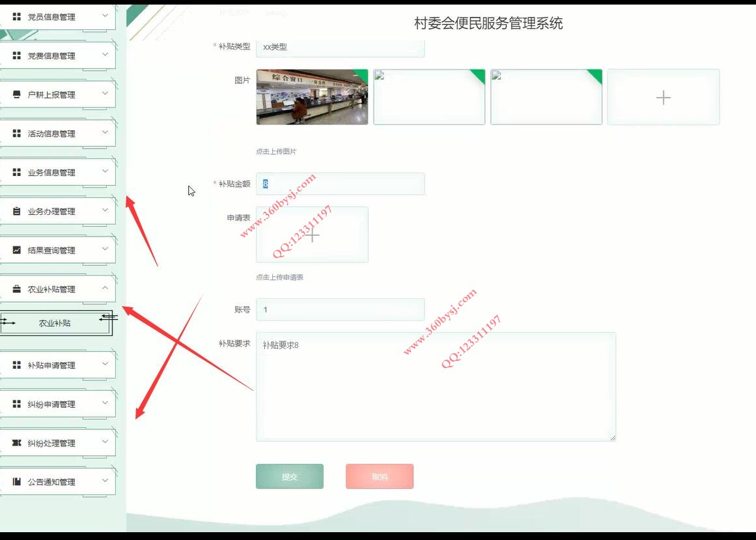Viewport: 756px width, 540px height.
Task: Select the third uploaded 图片 thumbnail
Action: tap(546, 97)
